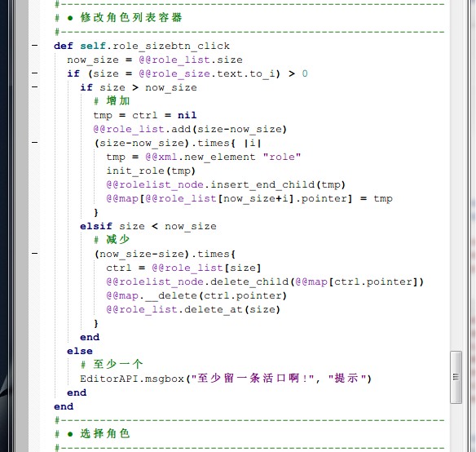This screenshot has width=476, height=452.
Task: Click '@@role_list.delete_at(size)' line
Action: pyautogui.click(x=193, y=309)
